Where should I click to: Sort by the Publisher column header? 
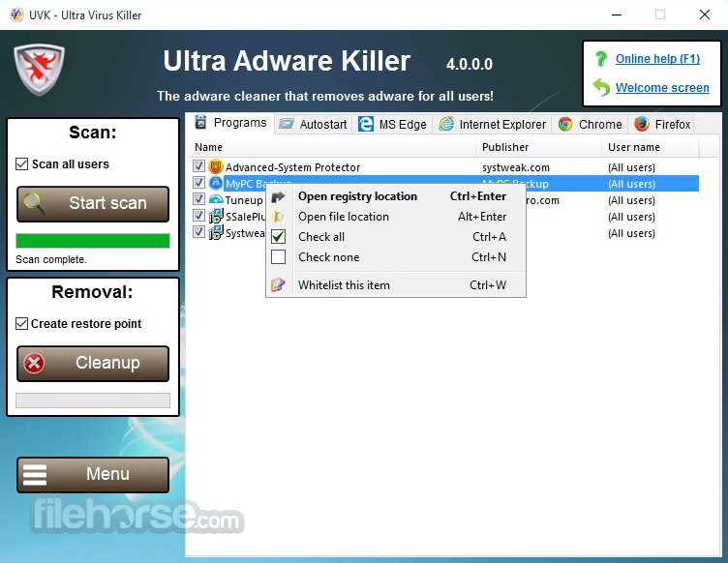pos(538,147)
